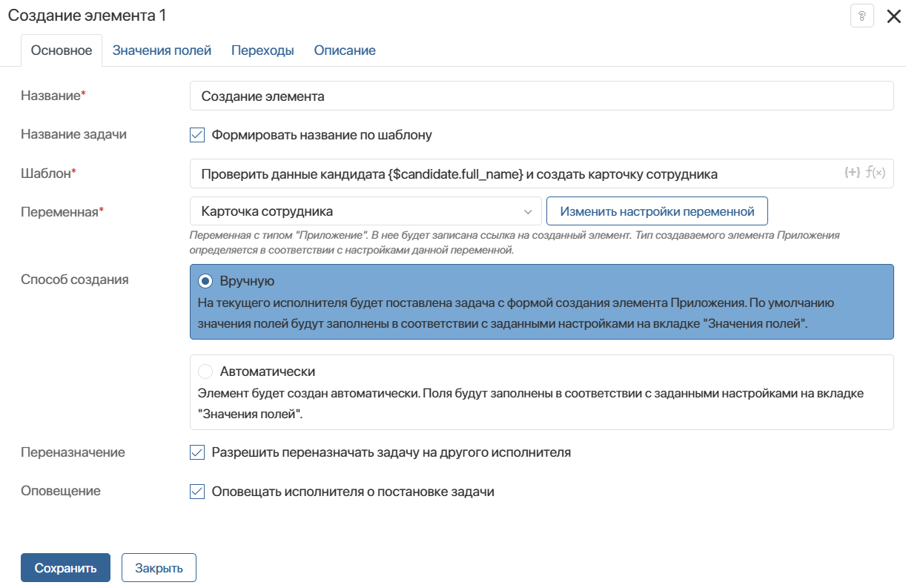Screen dimensions: 906x588
Task: Open the help question mark icon
Action: tap(862, 16)
